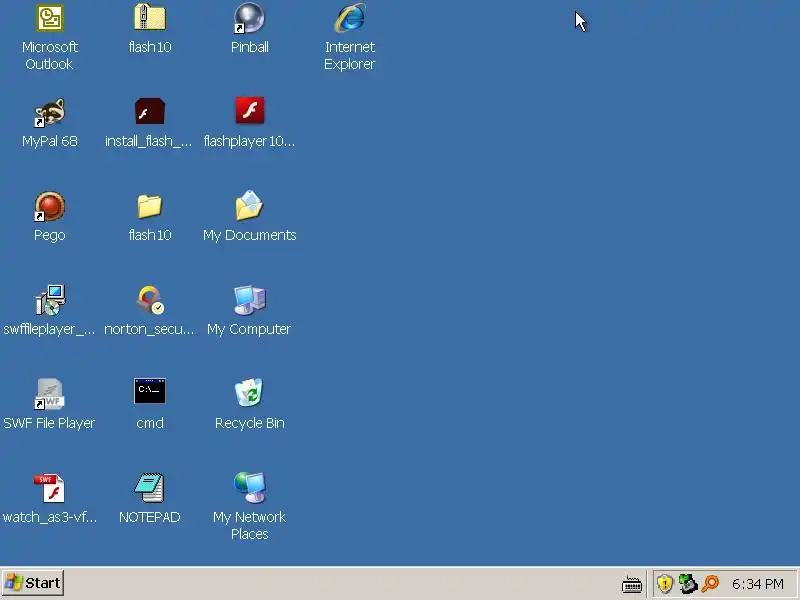800x600 pixels.
Task: Select the install_flash installer icon
Action: pos(149,111)
